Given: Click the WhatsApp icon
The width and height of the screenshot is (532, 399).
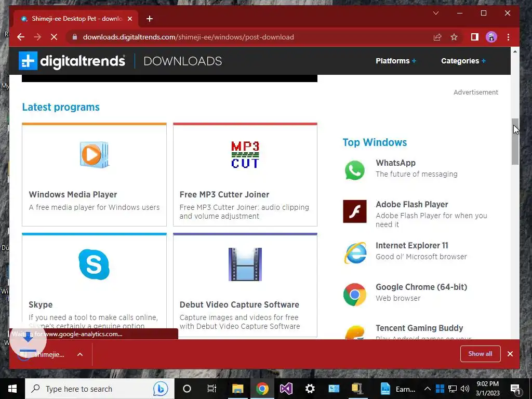Looking at the screenshot, I should (354, 170).
